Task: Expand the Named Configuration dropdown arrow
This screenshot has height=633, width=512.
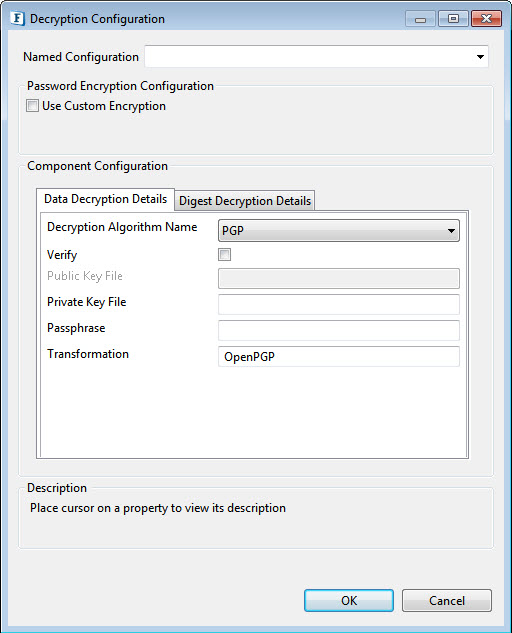Action: [480, 57]
